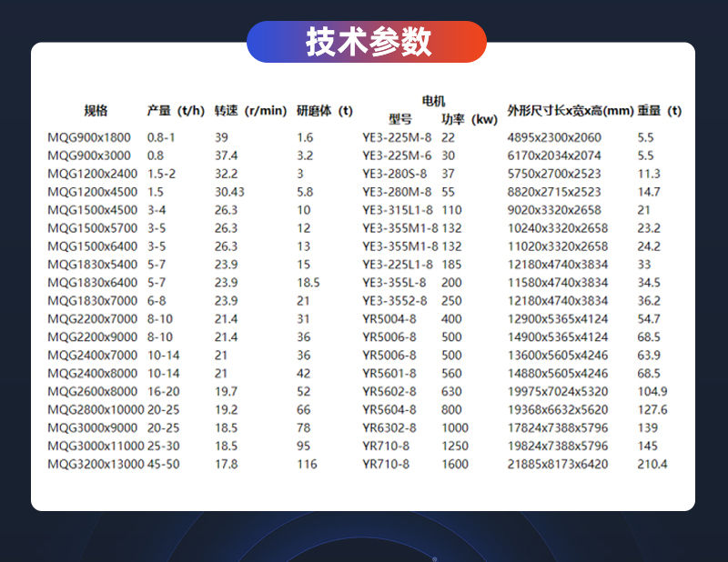Click the 型号 sub-column header
The height and width of the screenshot is (562, 728).
[x=400, y=119]
